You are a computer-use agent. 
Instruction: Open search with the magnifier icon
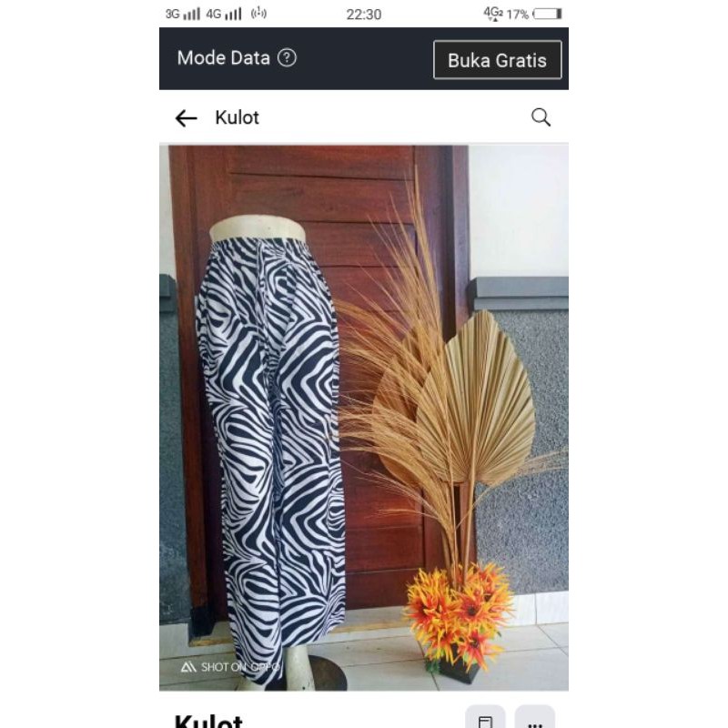click(541, 117)
